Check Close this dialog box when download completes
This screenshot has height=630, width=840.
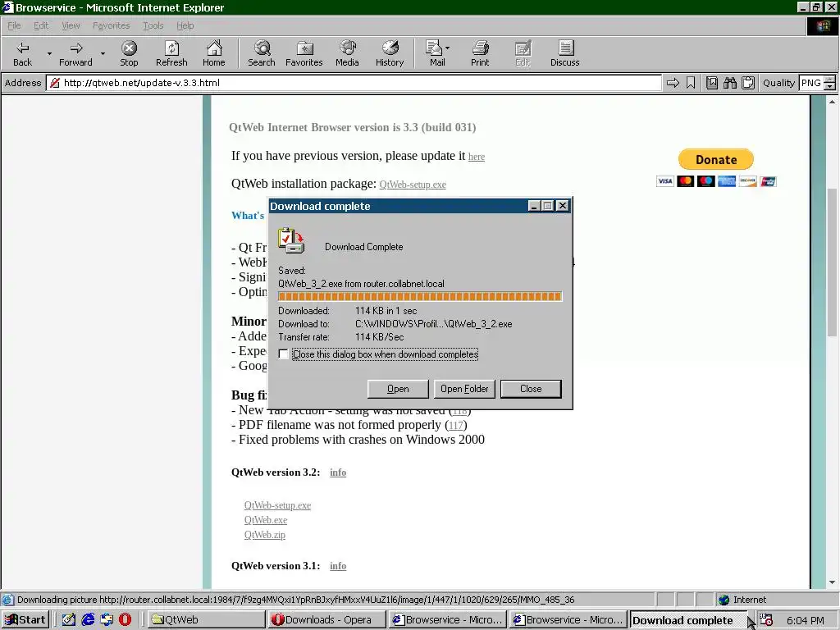click(x=283, y=354)
